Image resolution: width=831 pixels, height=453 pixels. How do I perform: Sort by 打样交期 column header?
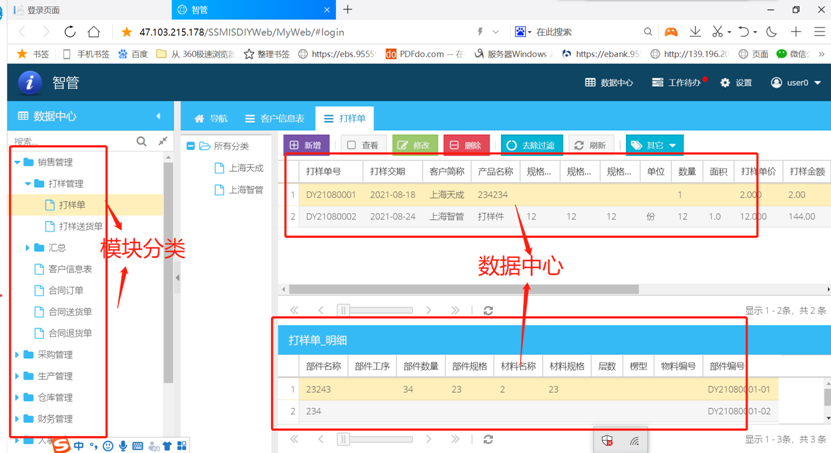click(392, 172)
